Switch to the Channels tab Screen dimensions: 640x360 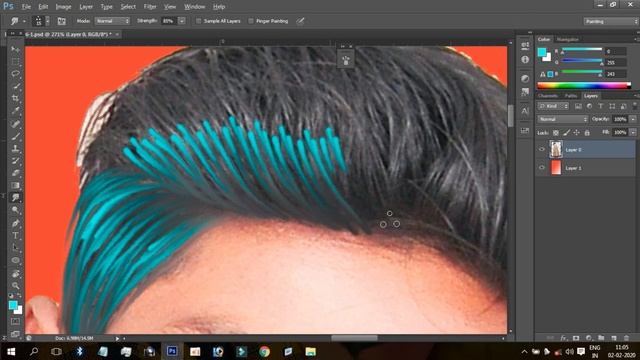(548, 96)
